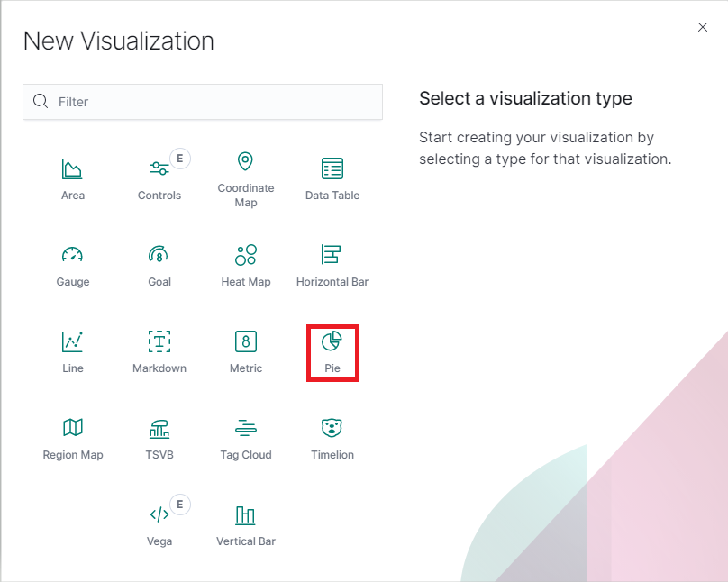
Task: Pick the Region Map visualization
Action: click(73, 429)
